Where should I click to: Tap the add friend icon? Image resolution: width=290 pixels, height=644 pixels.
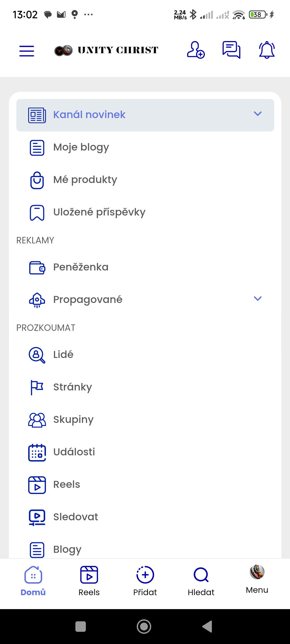[x=195, y=50]
